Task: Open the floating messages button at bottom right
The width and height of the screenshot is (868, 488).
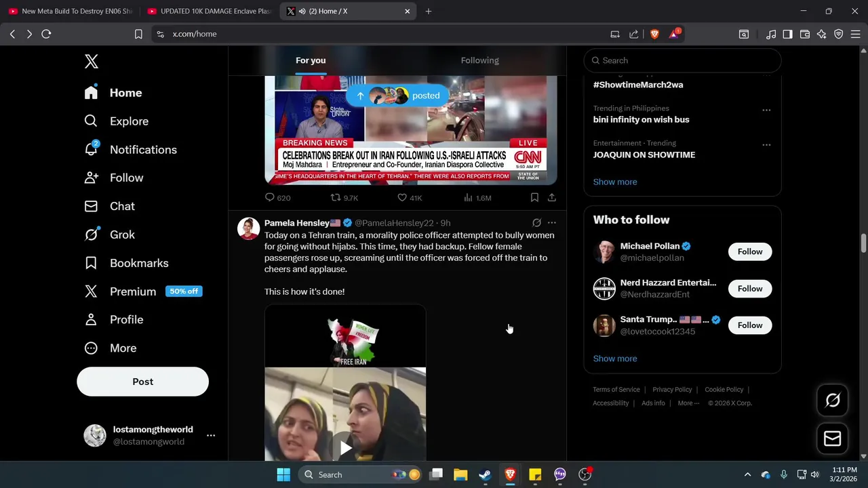Action: point(833,439)
